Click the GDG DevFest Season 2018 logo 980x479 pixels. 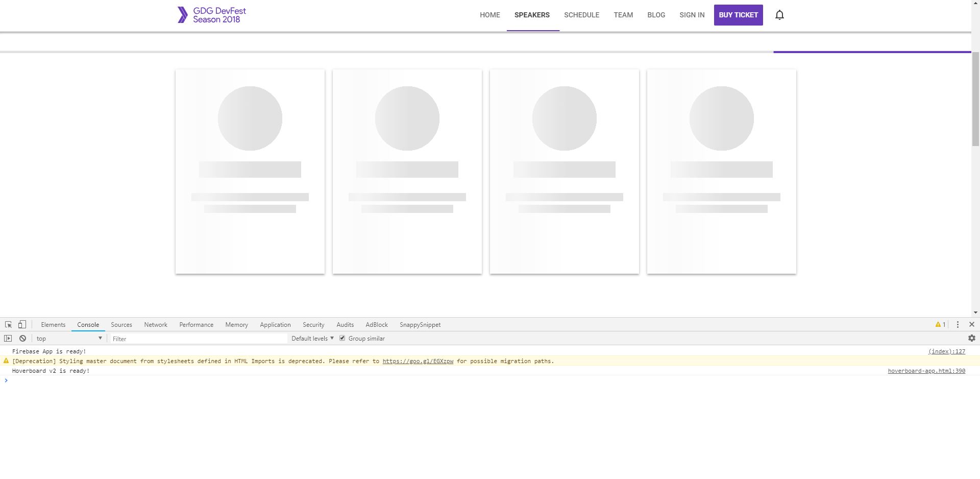tap(211, 15)
